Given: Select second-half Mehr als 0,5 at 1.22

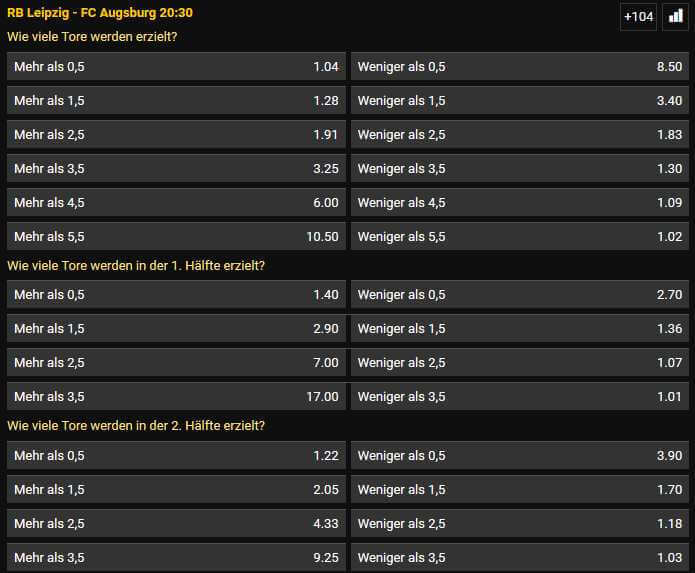Looking at the screenshot, I should coord(176,456).
